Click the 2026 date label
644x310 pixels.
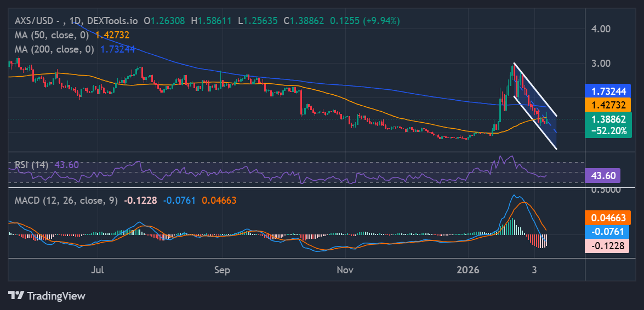coord(469,271)
